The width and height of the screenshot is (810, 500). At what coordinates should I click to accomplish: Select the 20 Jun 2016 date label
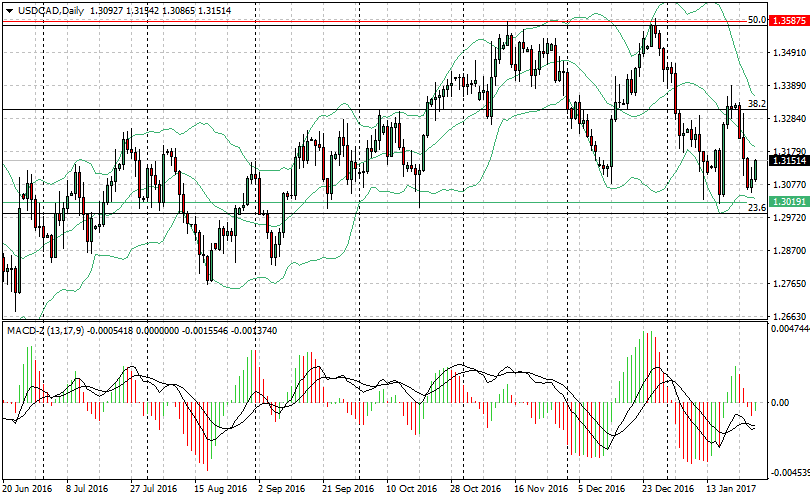click(x=27, y=489)
